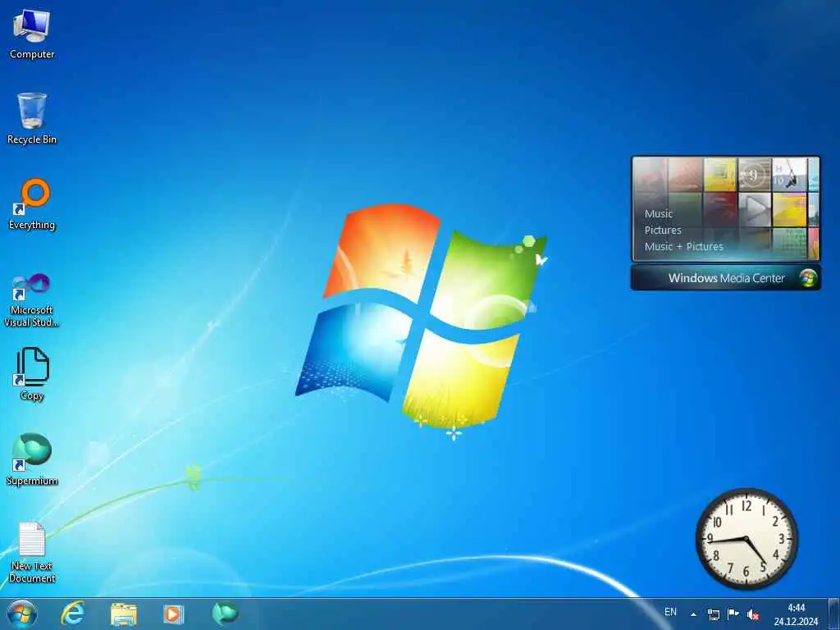This screenshot has width=840, height=630.
Task: Open the network tray icon
Action: 714,614
